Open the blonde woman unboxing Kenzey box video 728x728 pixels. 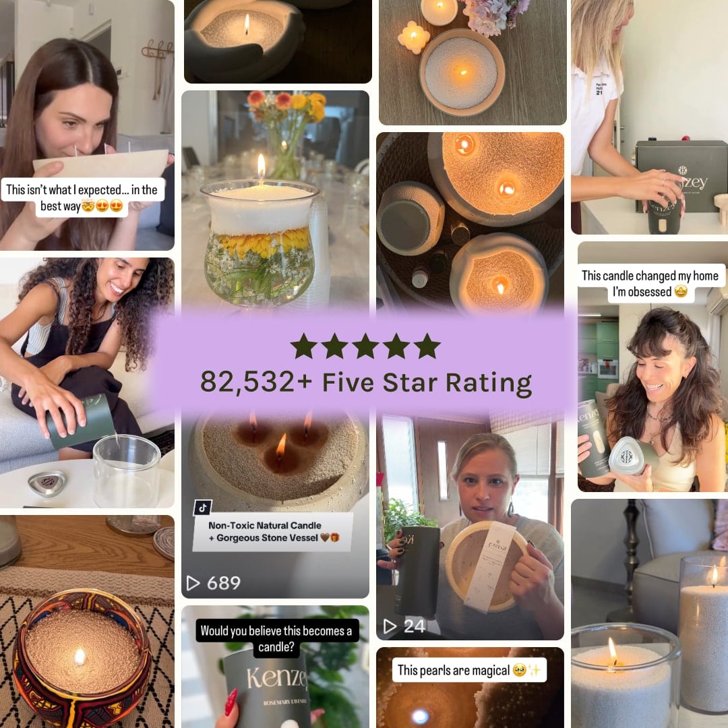point(650,117)
